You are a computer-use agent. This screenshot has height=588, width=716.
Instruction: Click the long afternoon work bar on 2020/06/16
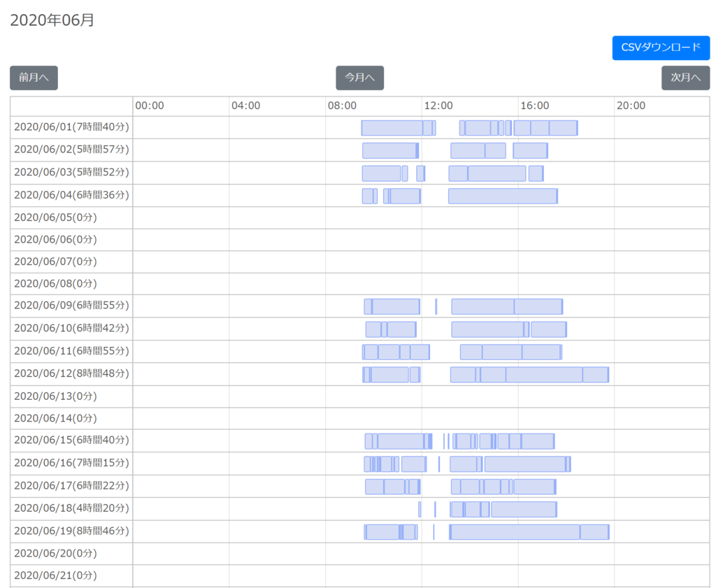point(525,464)
